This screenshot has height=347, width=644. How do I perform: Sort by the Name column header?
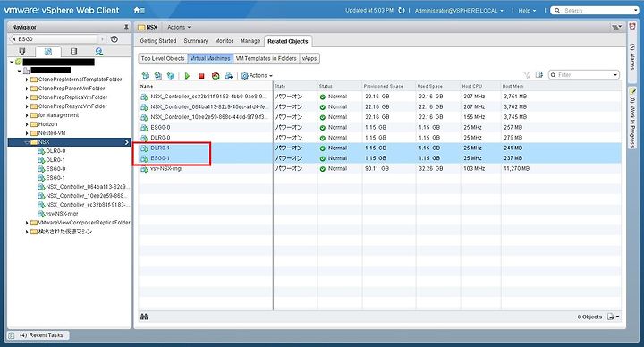[x=206, y=86]
